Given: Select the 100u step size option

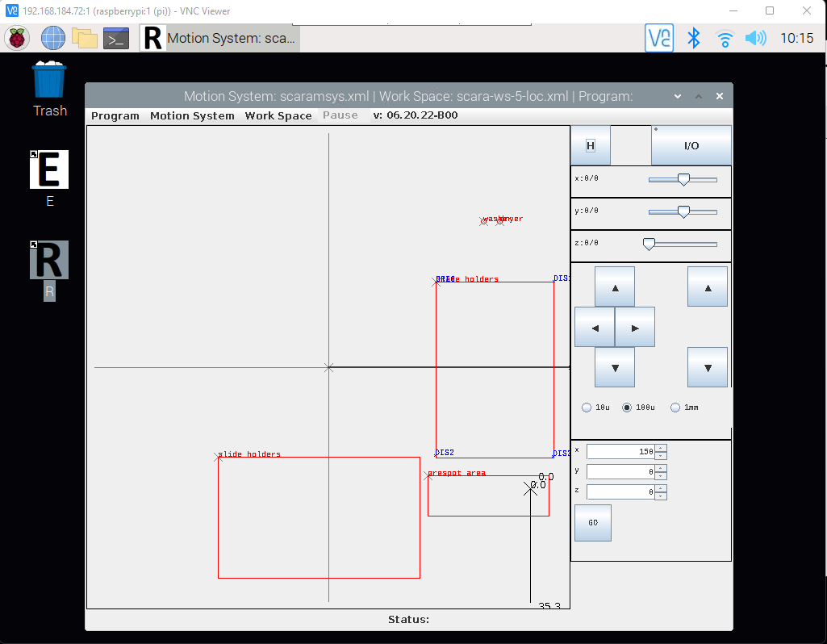Looking at the screenshot, I should point(627,408).
